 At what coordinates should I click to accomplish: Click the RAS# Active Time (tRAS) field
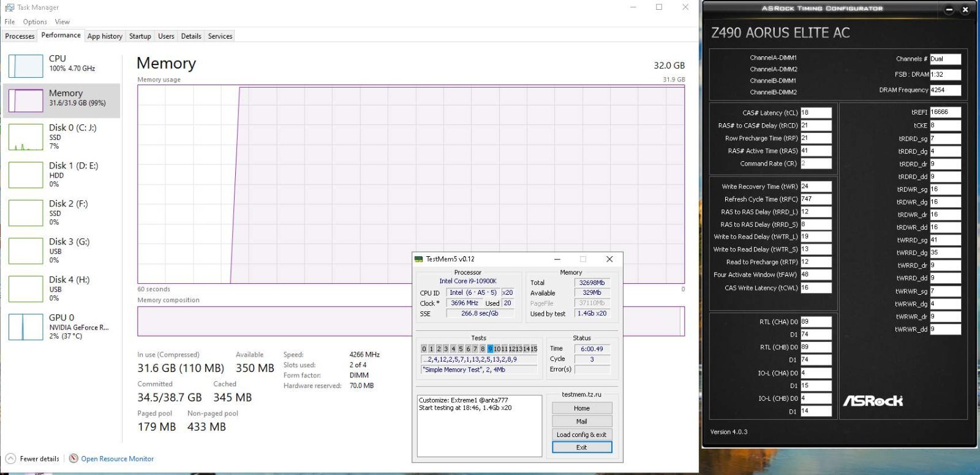816,151
